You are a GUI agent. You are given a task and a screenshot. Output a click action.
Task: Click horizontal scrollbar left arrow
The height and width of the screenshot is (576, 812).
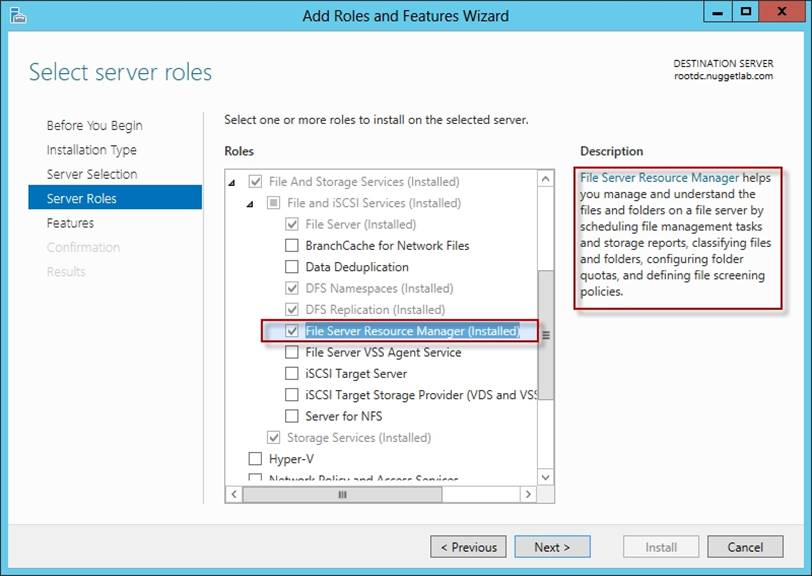click(x=234, y=494)
